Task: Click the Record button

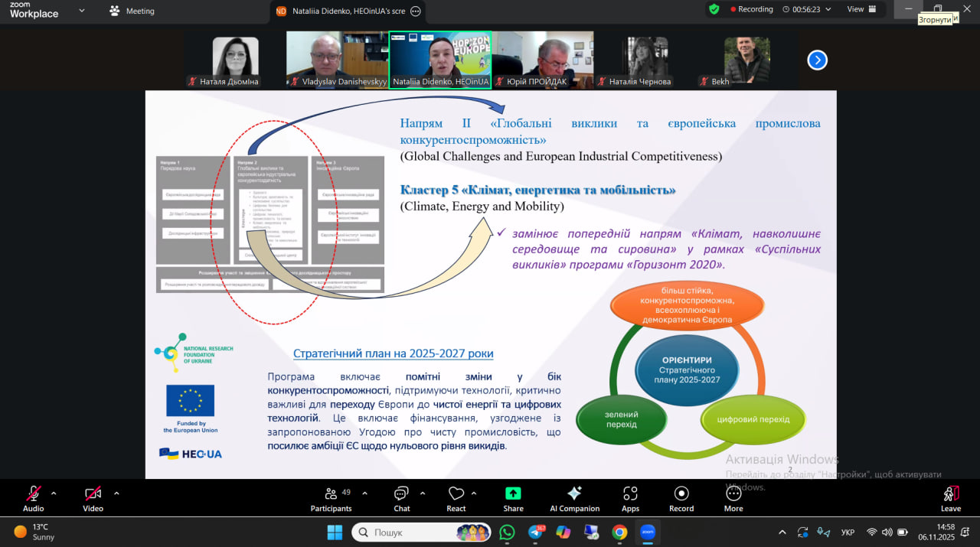Action: [681, 499]
